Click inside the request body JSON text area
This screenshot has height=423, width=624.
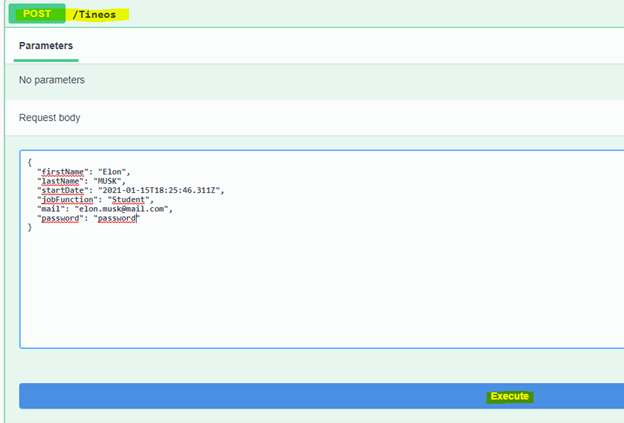point(322,249)
